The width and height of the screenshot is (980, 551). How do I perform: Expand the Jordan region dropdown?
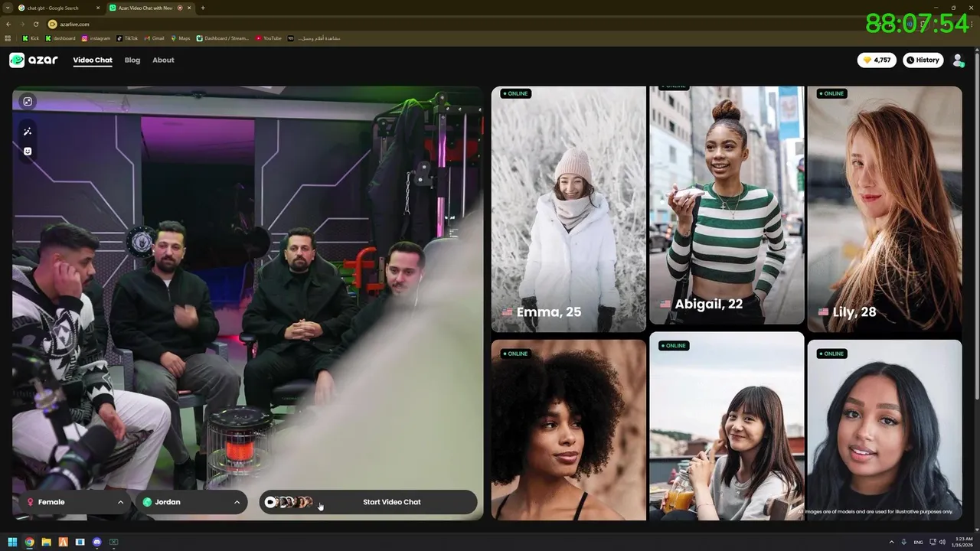(191, 502)
